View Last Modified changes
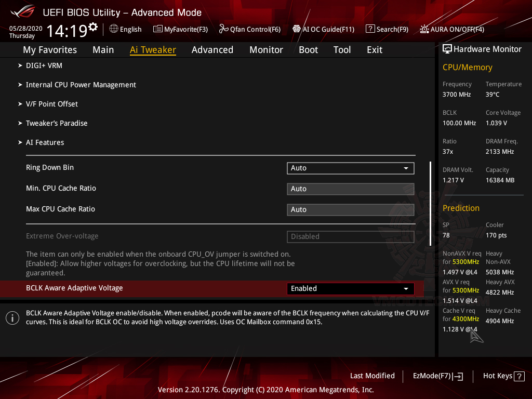Image resolution: width=532 pixels, height=399 pixels. [372, 376]
